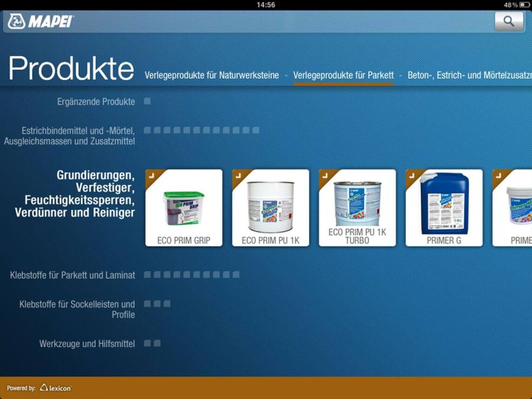This screenshot has width=532, height=399.
Task: Tap the 14:56 clock in status bar
Action: pyautogui.click(x=266, y=5)
